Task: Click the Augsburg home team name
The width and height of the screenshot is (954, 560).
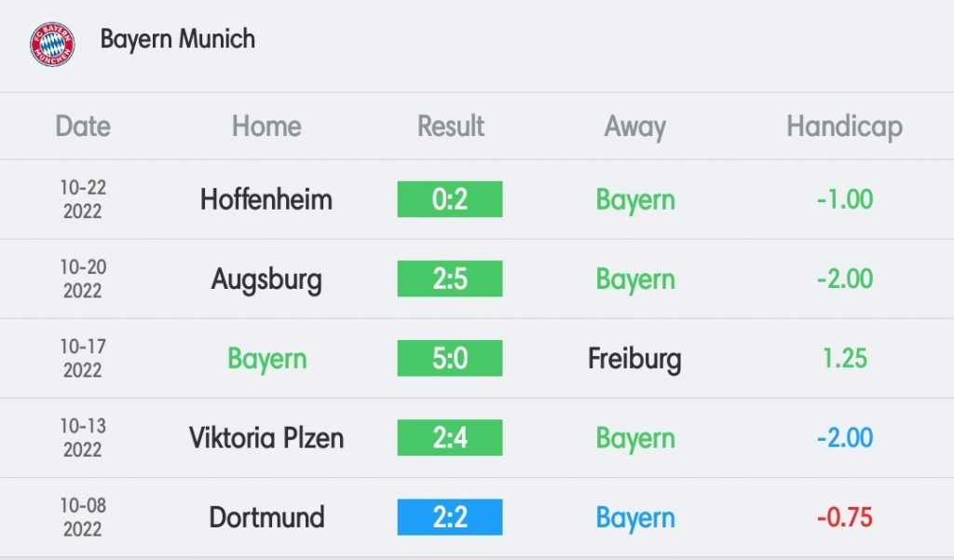Action: coord(266,280)
